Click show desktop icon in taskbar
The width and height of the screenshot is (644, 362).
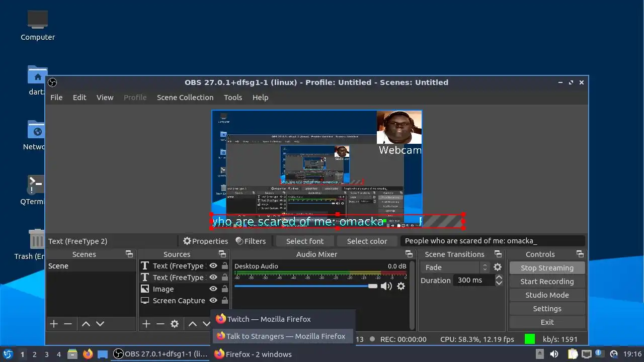coord(103,354)
